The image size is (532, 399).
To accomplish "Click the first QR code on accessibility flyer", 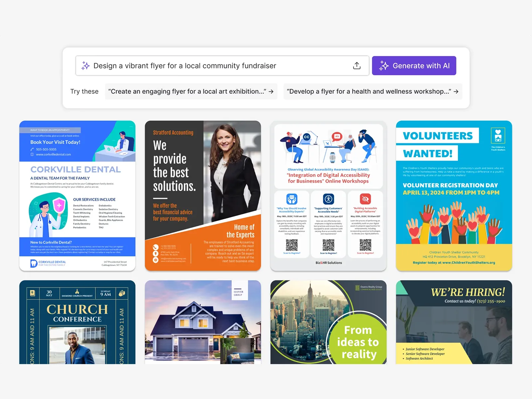I will point(292,245).
